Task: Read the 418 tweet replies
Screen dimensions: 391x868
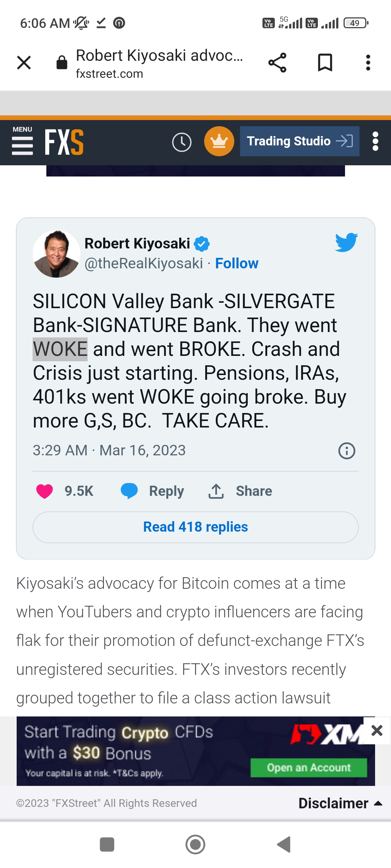Action: click(x=195, y=527)
